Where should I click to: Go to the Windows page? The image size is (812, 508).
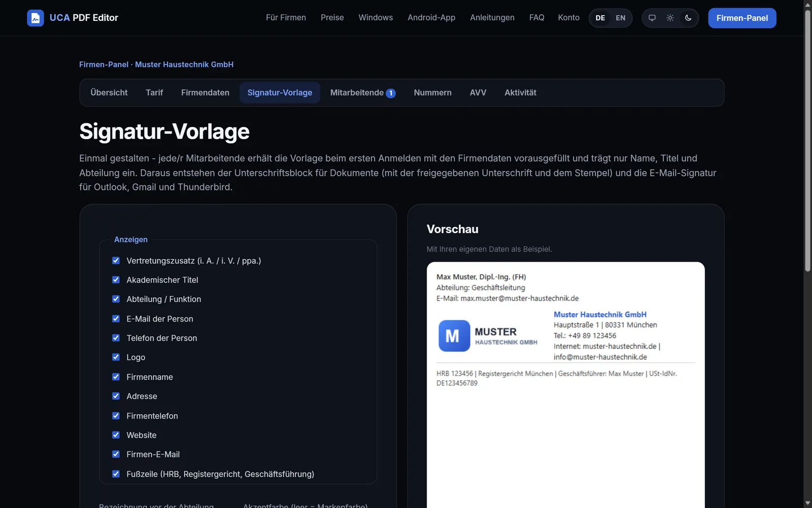coord(376,18)
